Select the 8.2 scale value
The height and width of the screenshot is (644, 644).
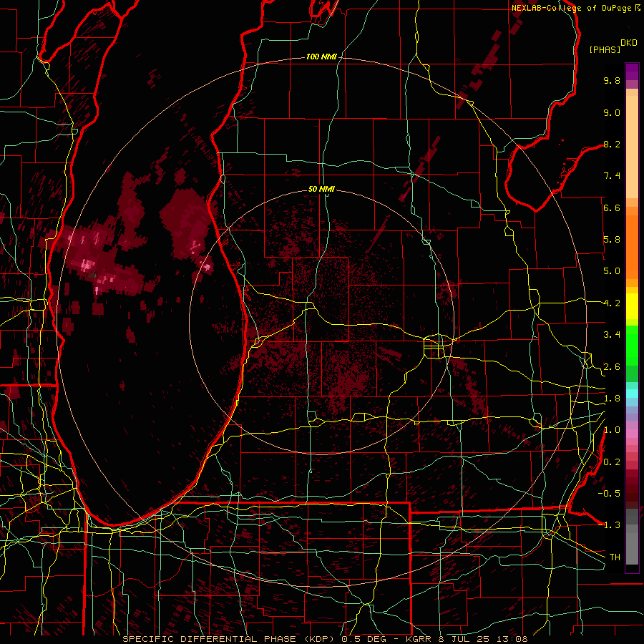click(x=612, y=144)
